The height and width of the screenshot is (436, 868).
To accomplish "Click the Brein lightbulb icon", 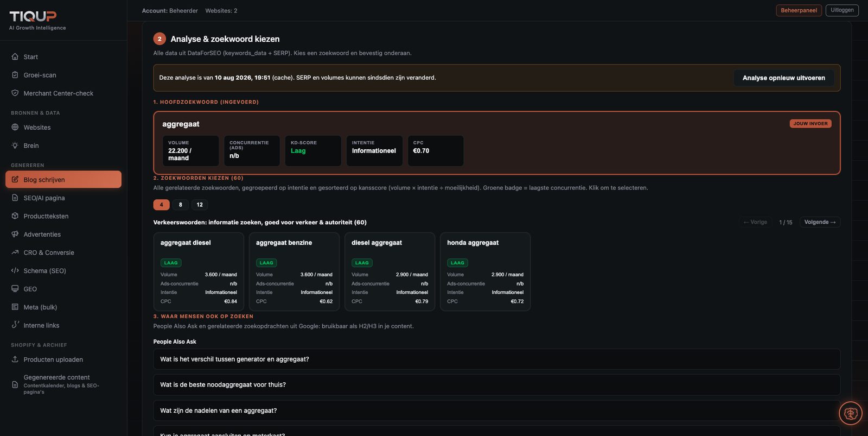I will 15,146.
